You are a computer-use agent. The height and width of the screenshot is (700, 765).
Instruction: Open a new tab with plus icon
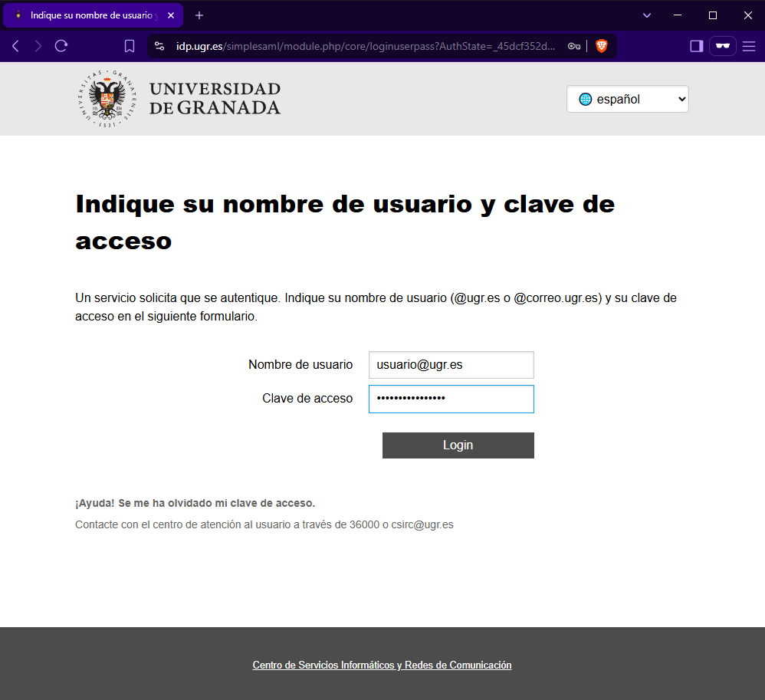coord(199,15)
